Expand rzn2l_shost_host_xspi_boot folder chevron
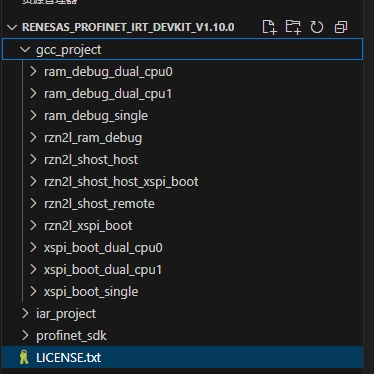374x374 pixels. (x=33, y=181)
